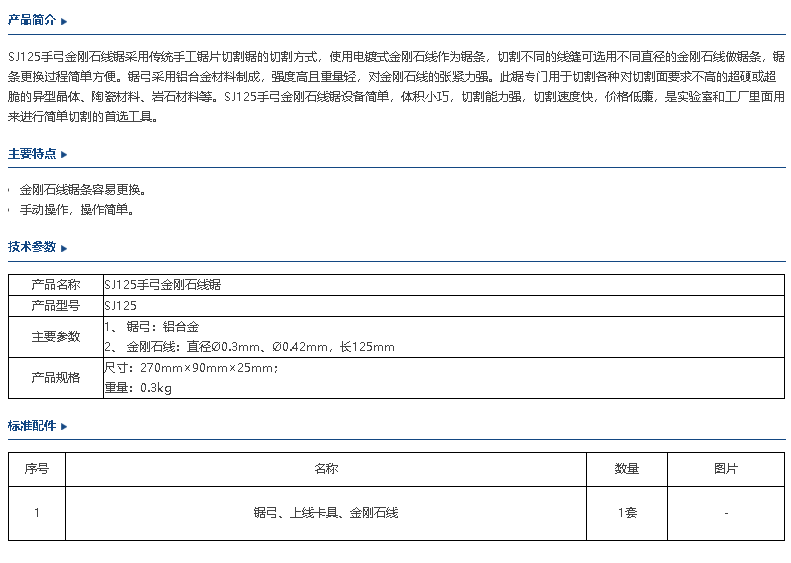
Task: Select the 主要特点 section heading
Action: coord(32,154)
